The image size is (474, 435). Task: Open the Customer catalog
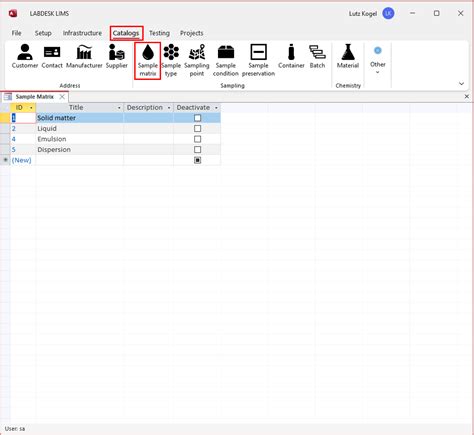point(25,56)
